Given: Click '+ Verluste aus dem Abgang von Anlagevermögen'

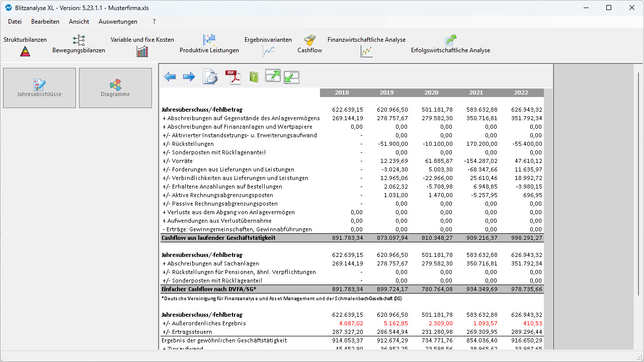Looking at the screenshot, I should 228,212.
